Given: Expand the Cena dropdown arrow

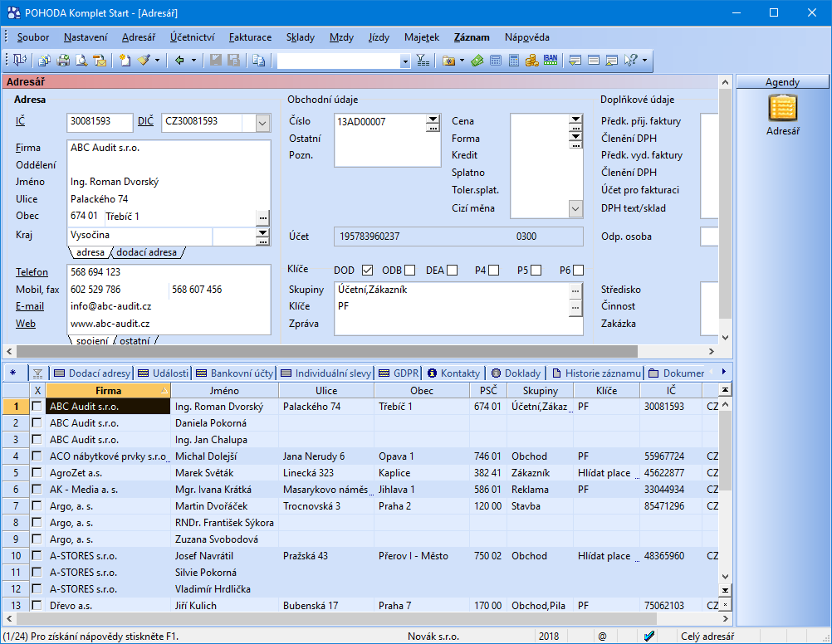Looking at the screenshot, I should pyautogui.click(x=575, y=119).
